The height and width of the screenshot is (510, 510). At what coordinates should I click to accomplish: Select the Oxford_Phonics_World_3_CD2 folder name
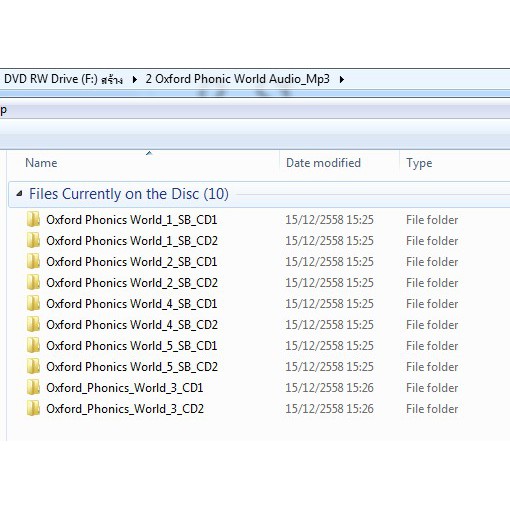click(x=125, y=409)
